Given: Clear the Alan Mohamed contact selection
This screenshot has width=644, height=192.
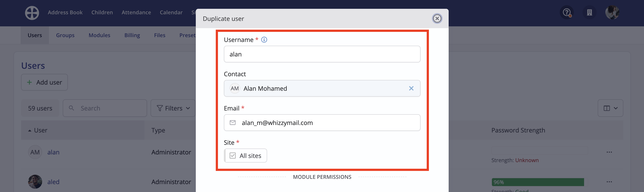Looking at the screenshot, I should tap(411, 88).
